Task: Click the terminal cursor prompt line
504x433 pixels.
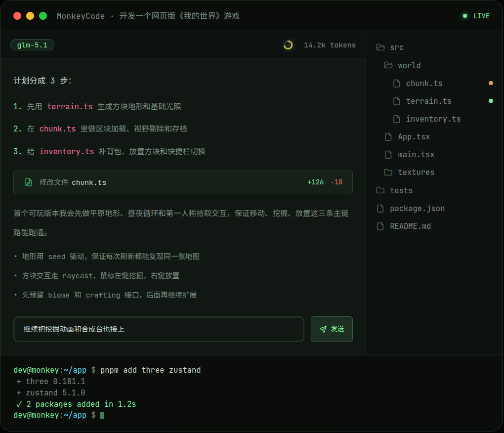Action: (x=59, y=415)
